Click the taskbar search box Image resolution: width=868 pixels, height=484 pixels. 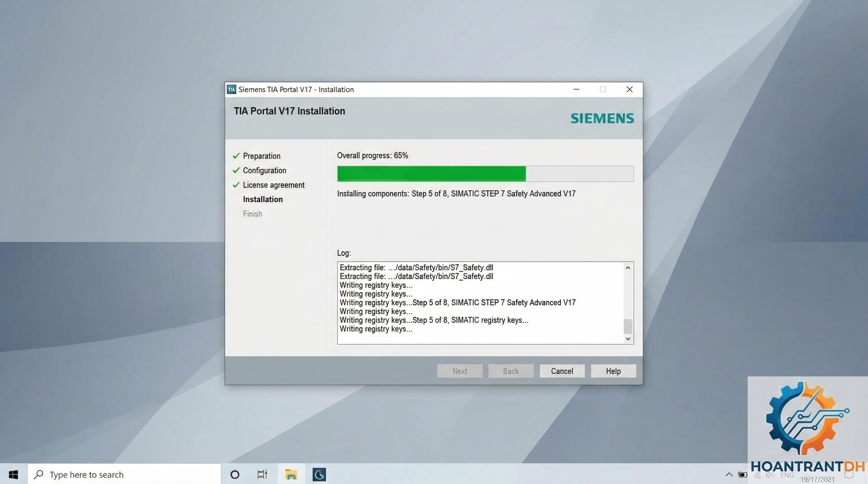pos(124,475)
